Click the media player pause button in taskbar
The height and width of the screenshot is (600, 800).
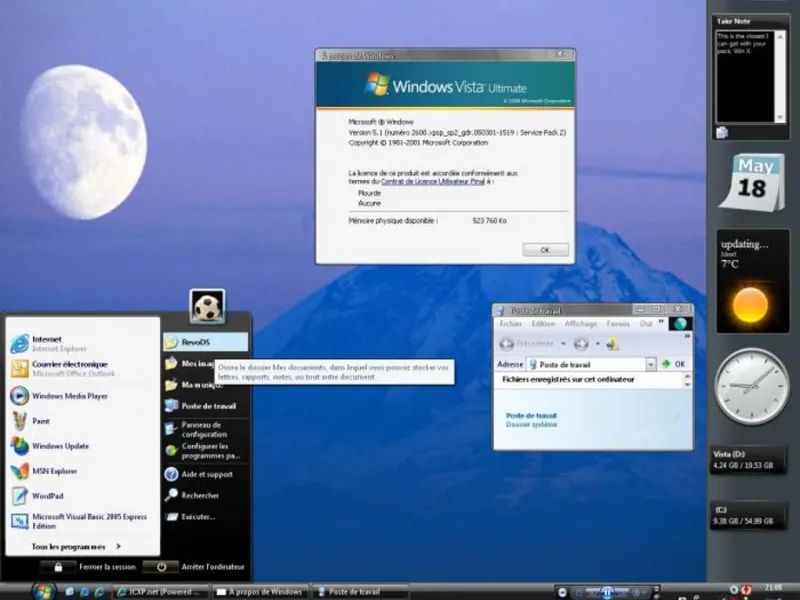[607, 592]
